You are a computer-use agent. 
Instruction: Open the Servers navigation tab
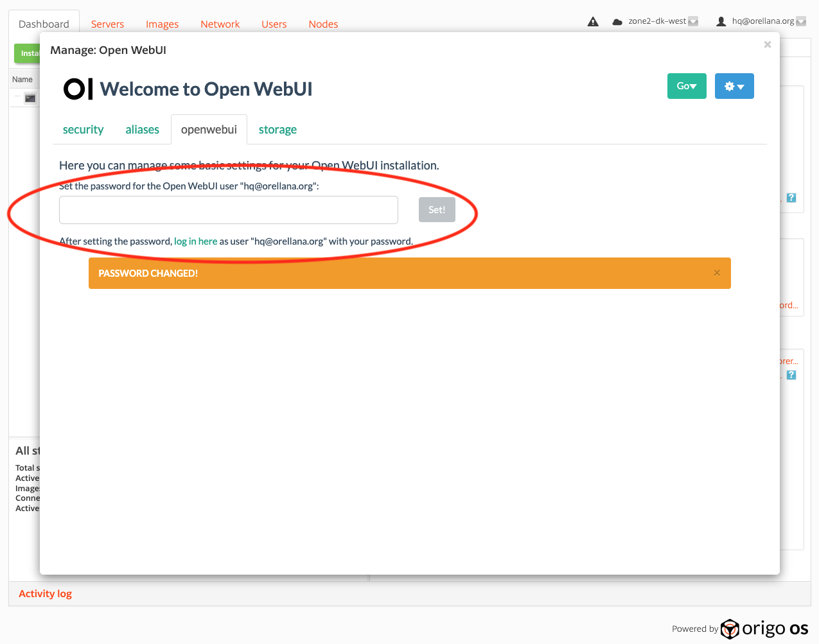(107, 24)
